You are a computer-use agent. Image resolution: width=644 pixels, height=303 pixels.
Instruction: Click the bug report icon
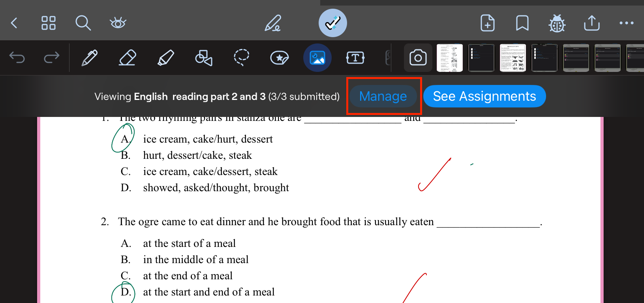(557, 23)
